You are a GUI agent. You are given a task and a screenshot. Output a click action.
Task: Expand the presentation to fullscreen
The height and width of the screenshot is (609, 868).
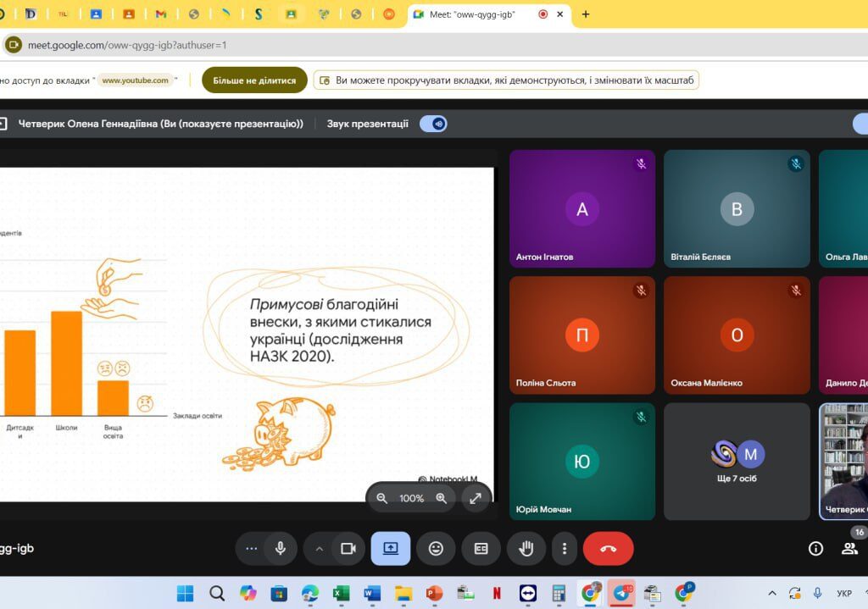476,498
